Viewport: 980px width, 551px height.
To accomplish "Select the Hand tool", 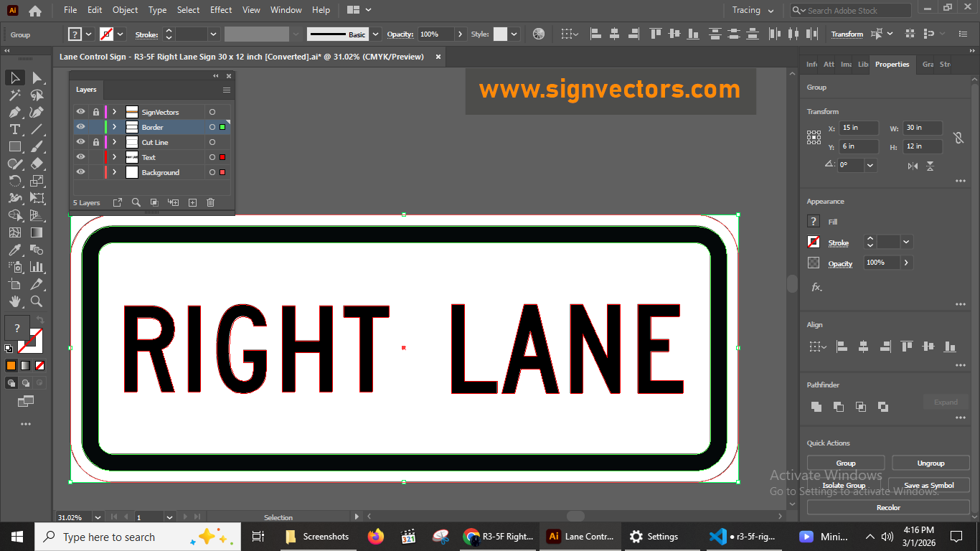I will (15, 301).
